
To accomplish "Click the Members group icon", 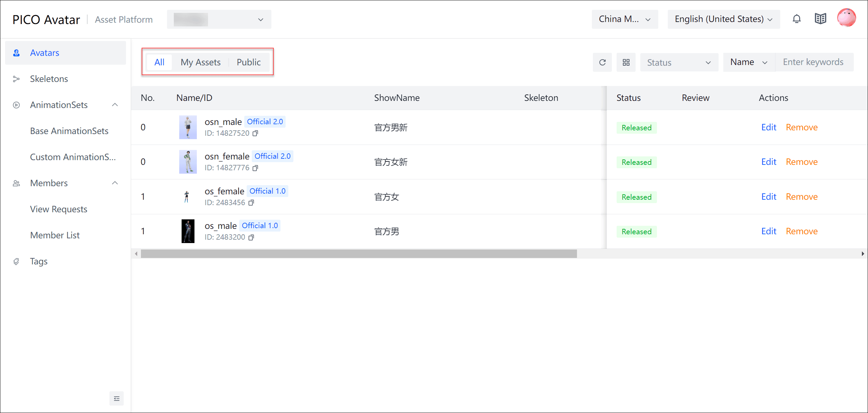I will point(16,183).
